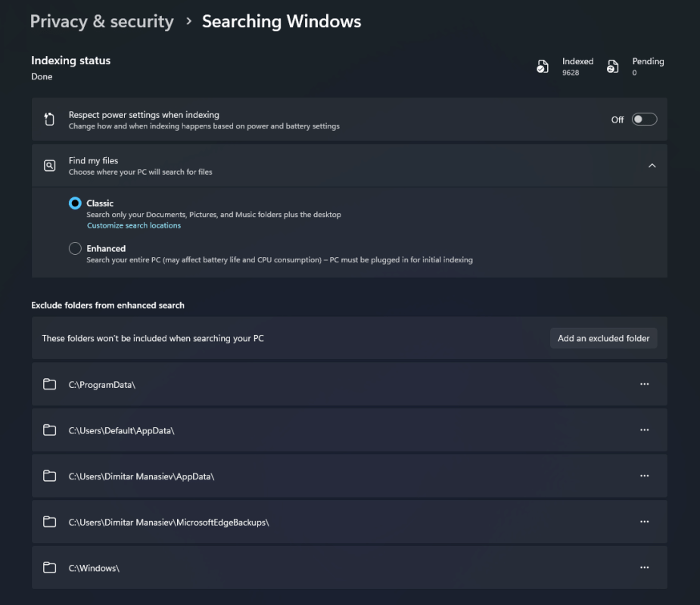Click folder icon for Dimitar Manasiev\AppData\
This screenshot has height=605, width=700.
point(49,476)
